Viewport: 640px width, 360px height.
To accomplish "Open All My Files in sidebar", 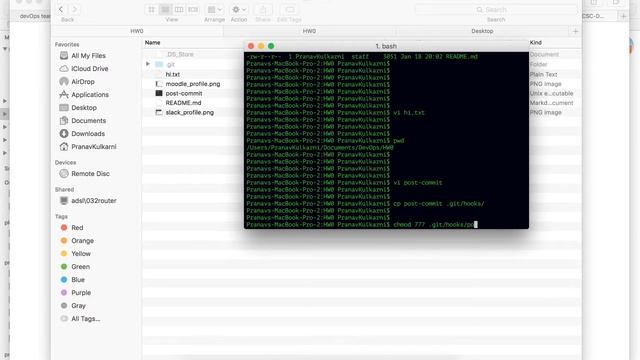I will tap(88, 56).
